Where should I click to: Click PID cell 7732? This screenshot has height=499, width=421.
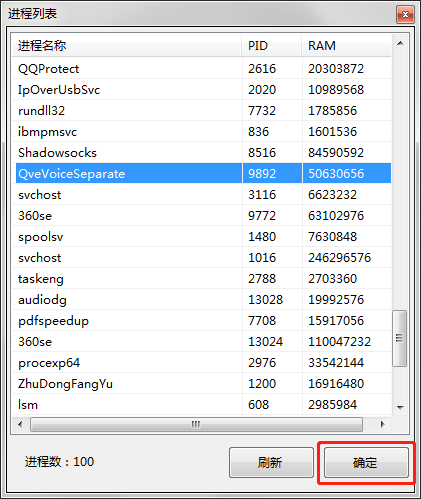click(x=262, y=111)
